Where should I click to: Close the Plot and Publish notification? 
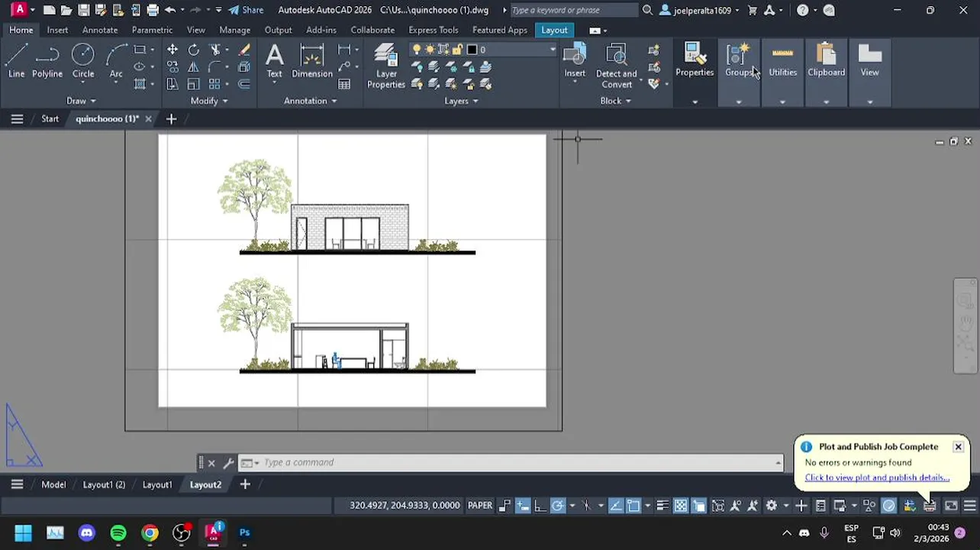point(958,447)
